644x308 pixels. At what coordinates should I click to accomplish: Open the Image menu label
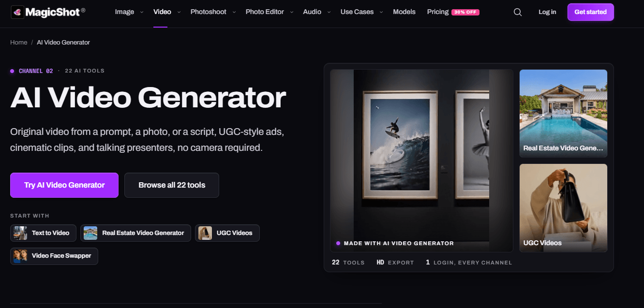tap(124, 12)
